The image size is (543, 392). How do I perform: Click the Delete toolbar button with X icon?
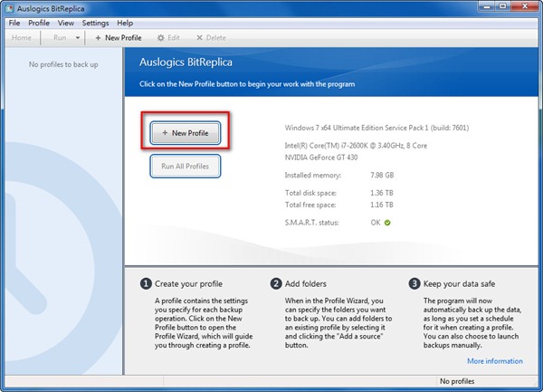point(210,38)
